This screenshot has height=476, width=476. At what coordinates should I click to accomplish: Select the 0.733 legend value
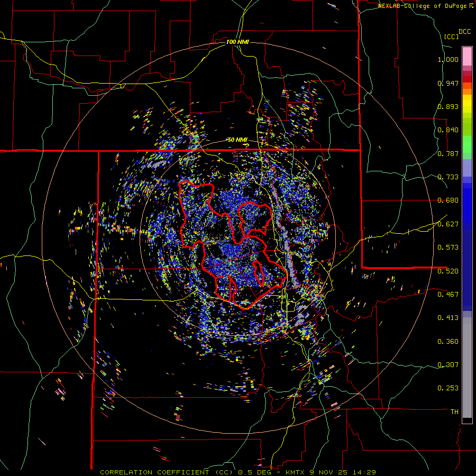448,177
